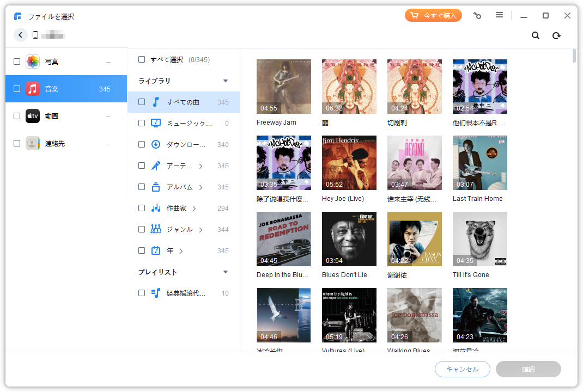The width and height of the screenshot is (583, 392).
Task: Open the ミュージック... library item
Action: click(184, 123)
